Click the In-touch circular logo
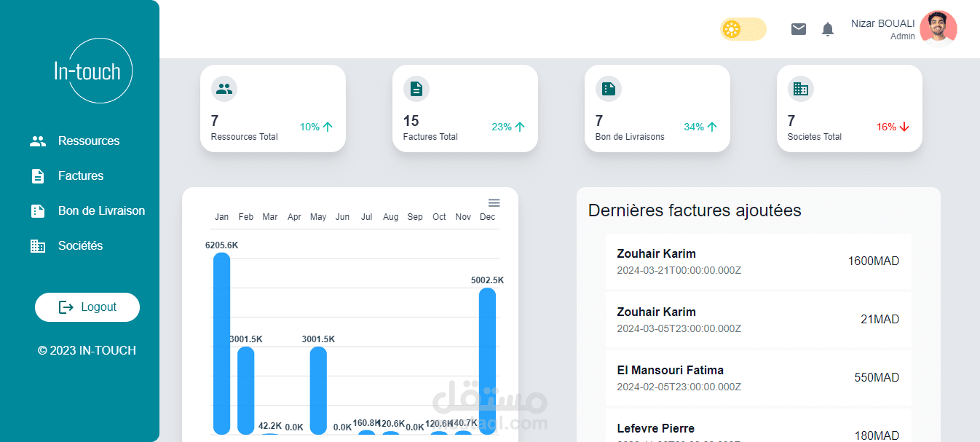Image resolution: width=980 pixels, height=442 pixels. (93, 71)
